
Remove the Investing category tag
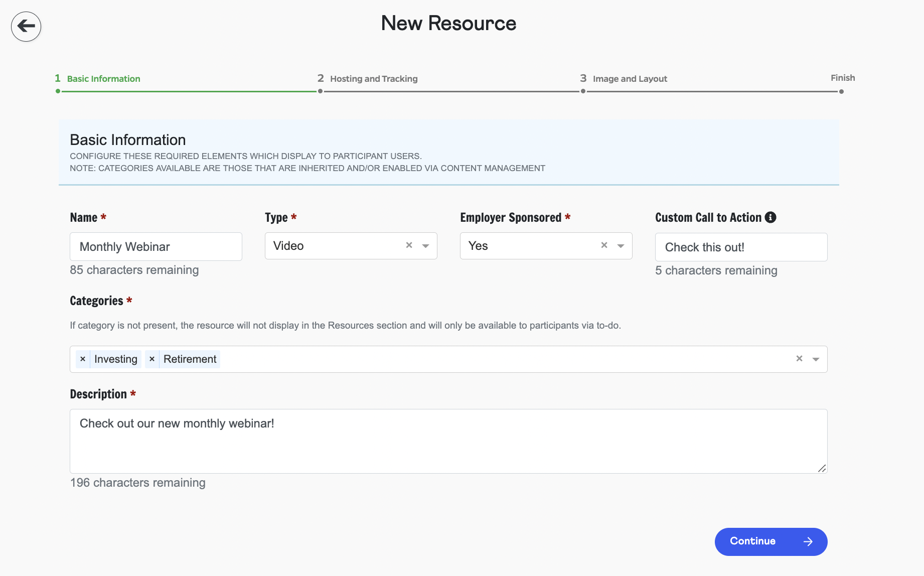(83, 359)
